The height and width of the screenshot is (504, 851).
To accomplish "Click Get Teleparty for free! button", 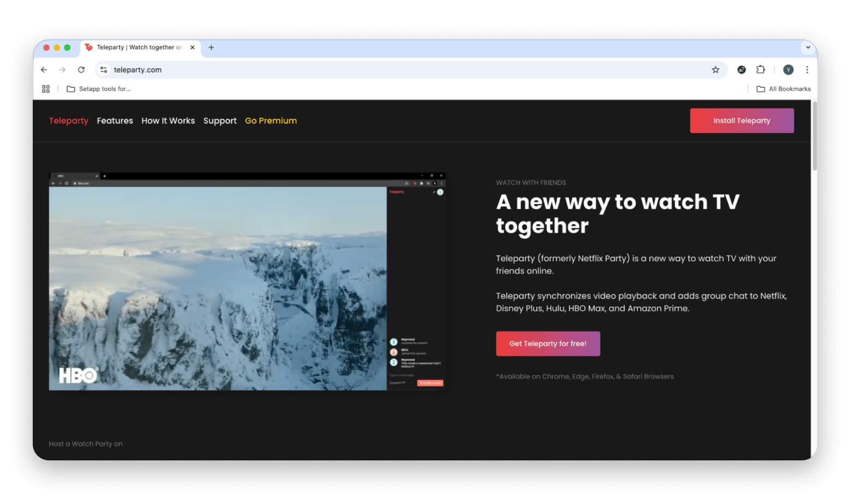I will pos(548,344).
